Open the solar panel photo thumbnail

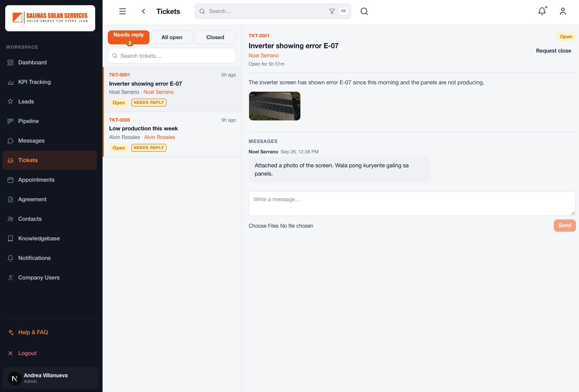pos(275,106)
